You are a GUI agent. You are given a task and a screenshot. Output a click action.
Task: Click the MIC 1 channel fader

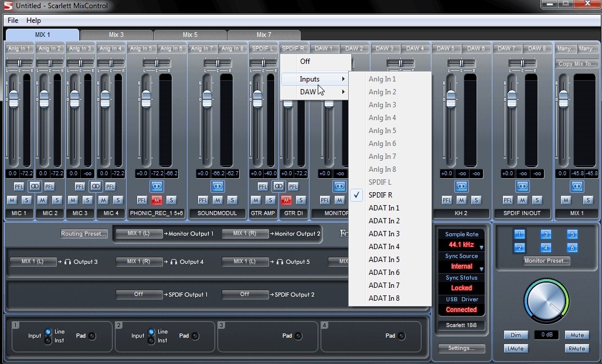(x=13, y=98)
